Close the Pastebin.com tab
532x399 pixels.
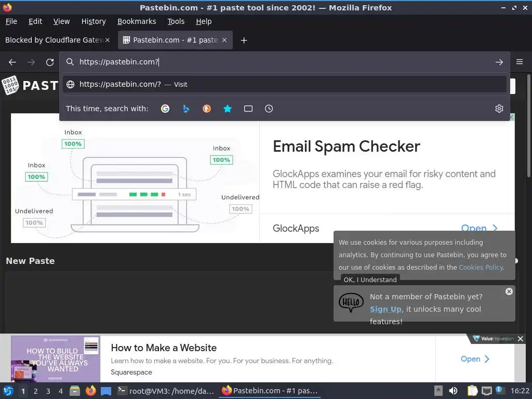point(224,40)
